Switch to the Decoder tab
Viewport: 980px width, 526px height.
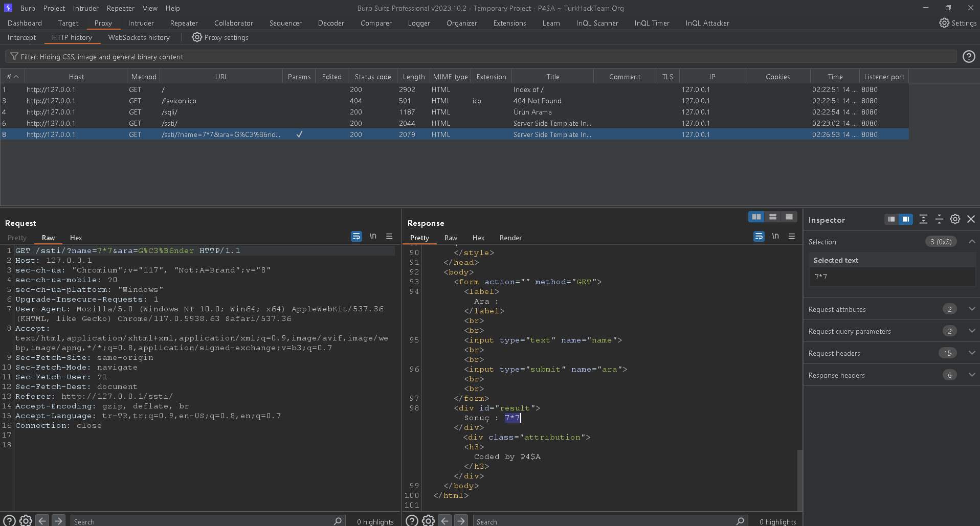point(331,23)
